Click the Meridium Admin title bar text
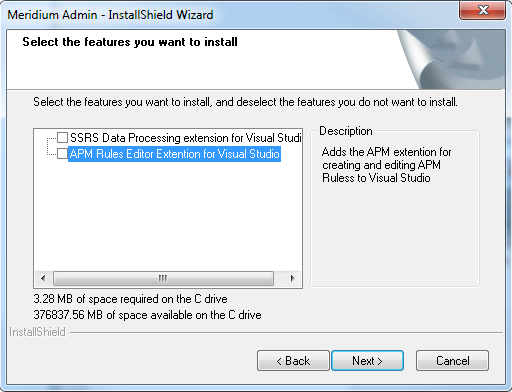Viewport: 512px width, 392px height. pyautogui.click(x=110, y=15)
